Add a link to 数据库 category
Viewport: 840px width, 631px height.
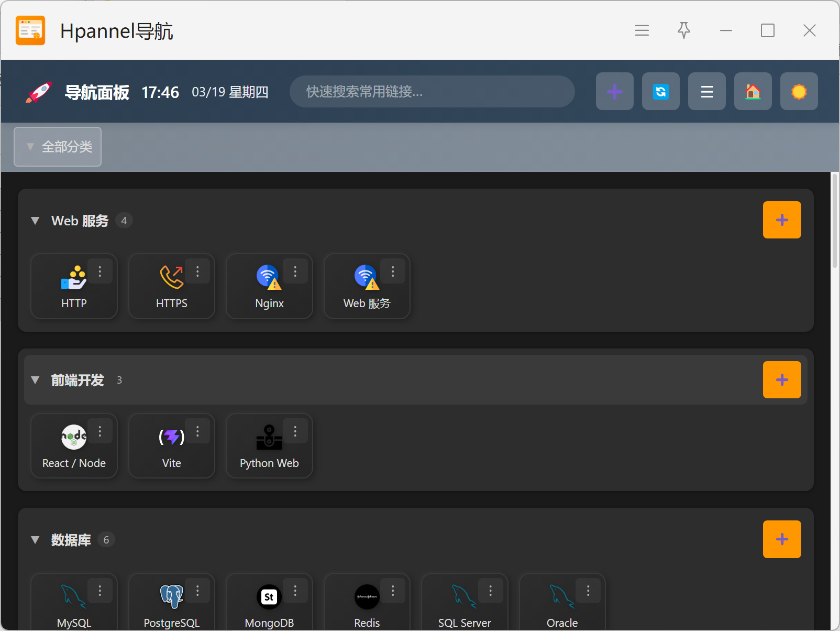pos(781,539)
